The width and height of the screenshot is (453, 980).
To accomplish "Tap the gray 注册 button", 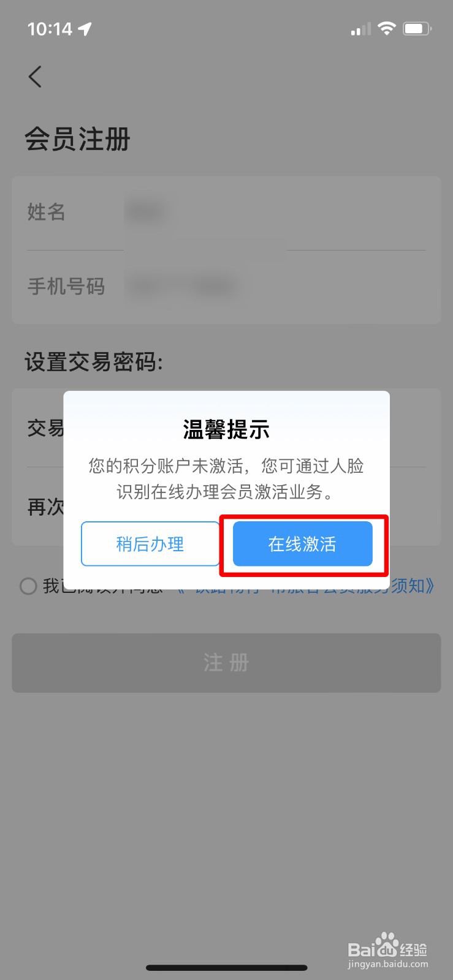I will [226, 663].
